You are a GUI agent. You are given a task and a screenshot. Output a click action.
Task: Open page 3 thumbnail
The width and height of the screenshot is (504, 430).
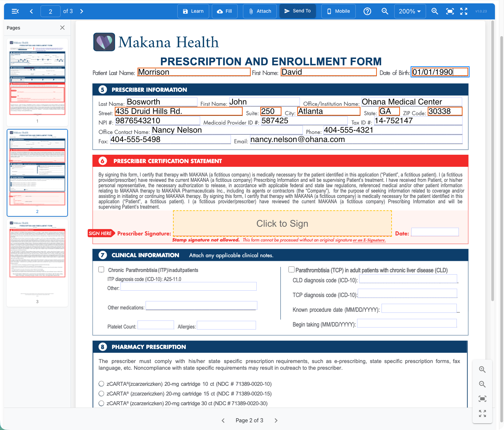click(x=37, y=258)
